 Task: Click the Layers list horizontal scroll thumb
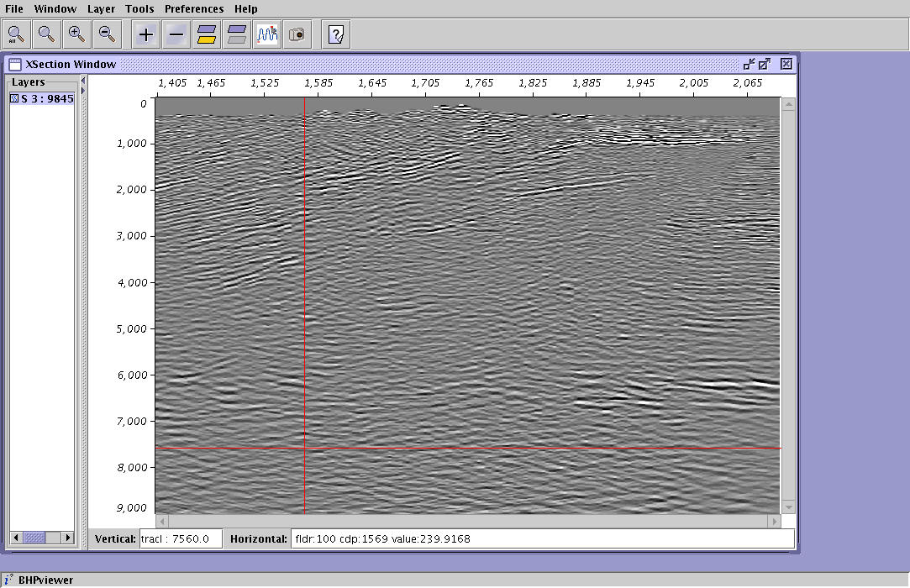[34, 538]
